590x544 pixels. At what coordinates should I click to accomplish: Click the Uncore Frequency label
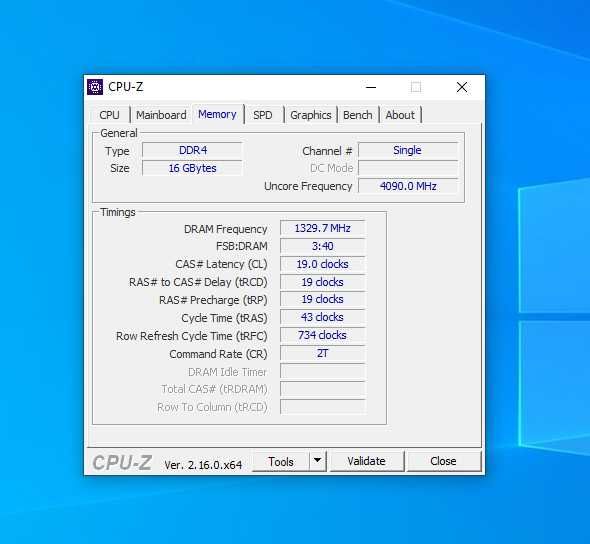click(308, 186)
